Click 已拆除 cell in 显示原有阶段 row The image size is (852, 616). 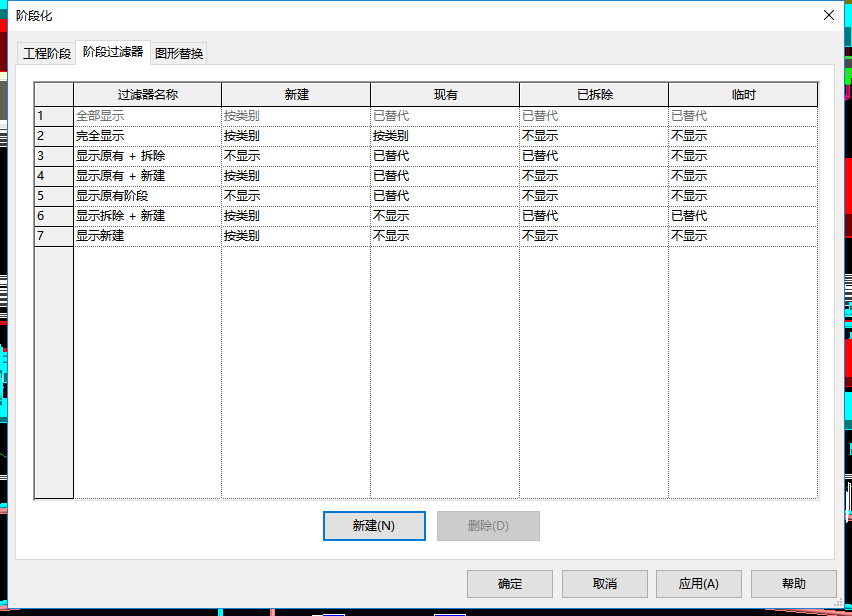coord(594,196)
